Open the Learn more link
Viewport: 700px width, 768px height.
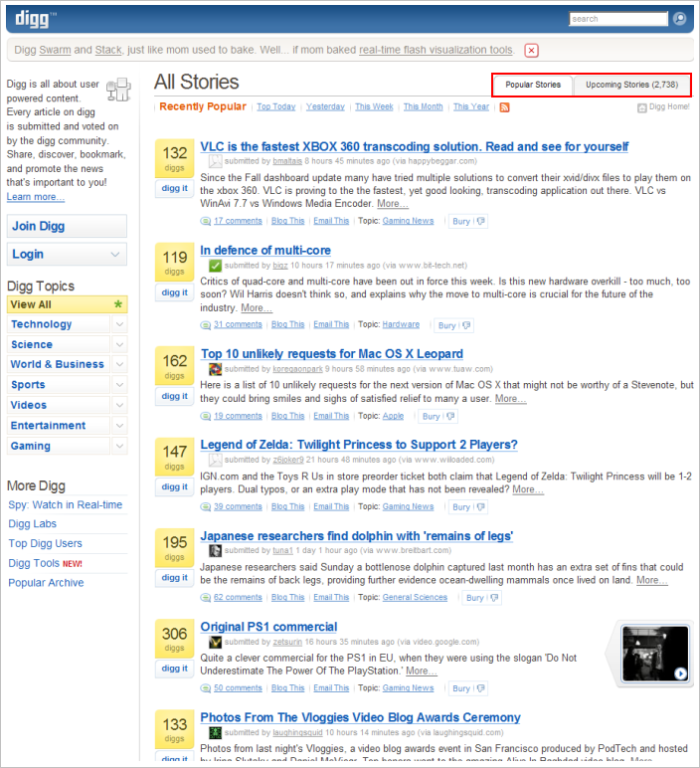[35, 197]
